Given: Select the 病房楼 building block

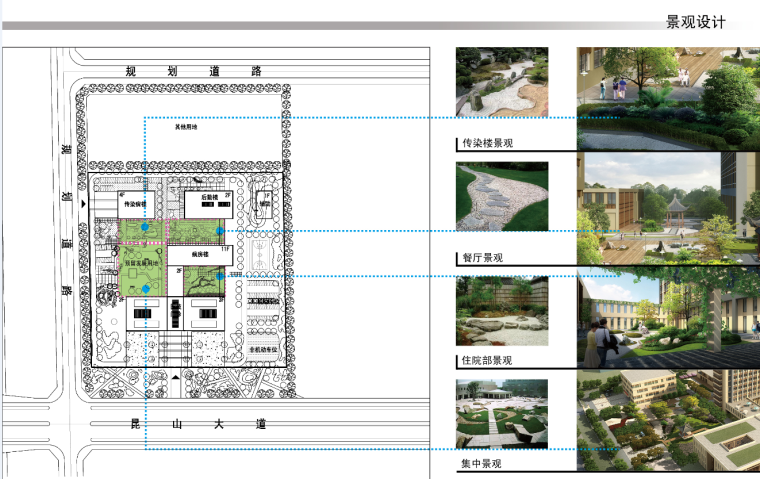Looking at the screenshot, I should click(200, 256).
